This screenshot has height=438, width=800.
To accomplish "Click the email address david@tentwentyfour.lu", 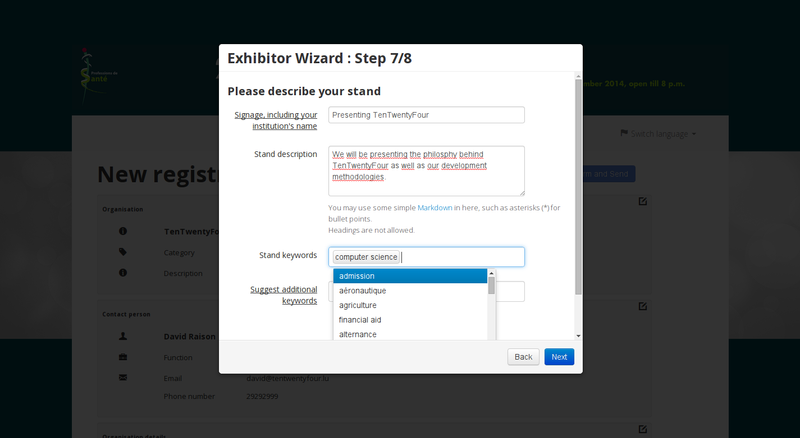I will [x=287, y=378].
